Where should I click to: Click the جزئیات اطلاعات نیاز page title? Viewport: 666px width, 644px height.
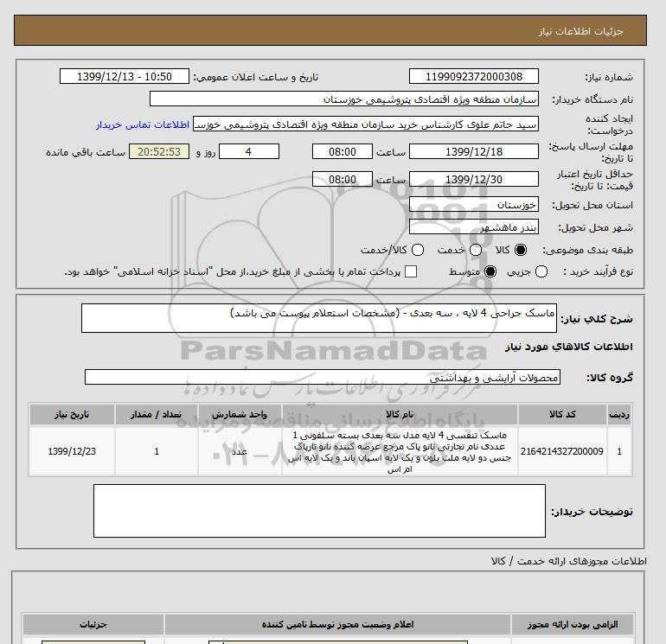pos(580,31)
